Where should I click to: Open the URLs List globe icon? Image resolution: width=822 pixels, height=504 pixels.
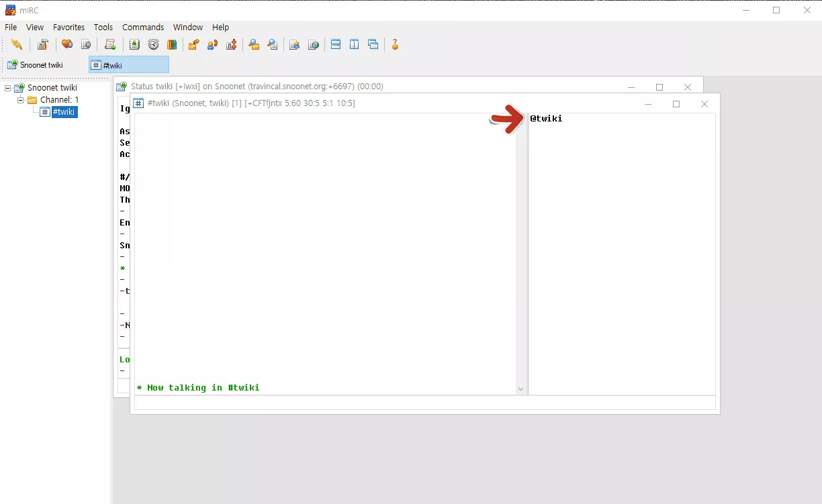point(313,45)
